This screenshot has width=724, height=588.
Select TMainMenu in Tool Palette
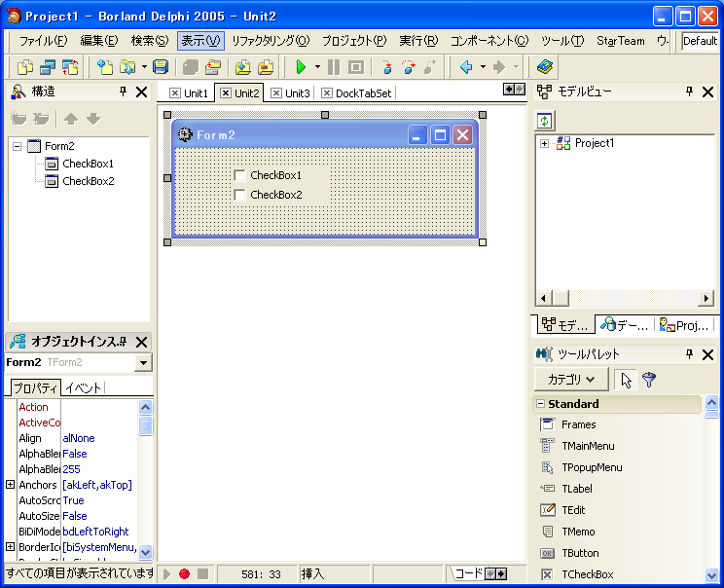[x=588, y=446]
